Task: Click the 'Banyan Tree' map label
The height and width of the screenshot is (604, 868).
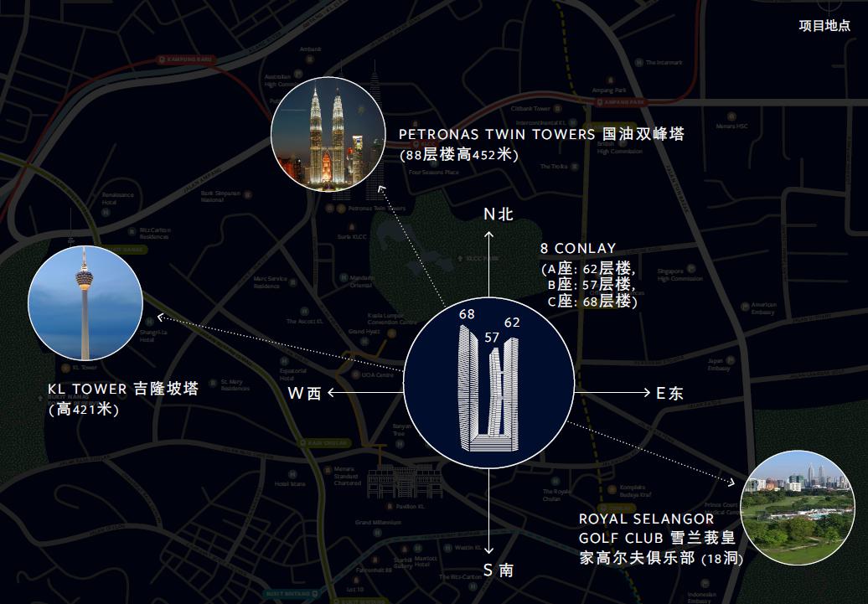Action: (x=402, y=430)
